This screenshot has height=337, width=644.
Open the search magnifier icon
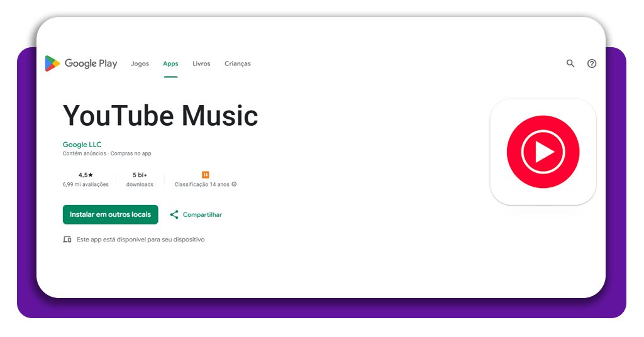pos(570,64)
